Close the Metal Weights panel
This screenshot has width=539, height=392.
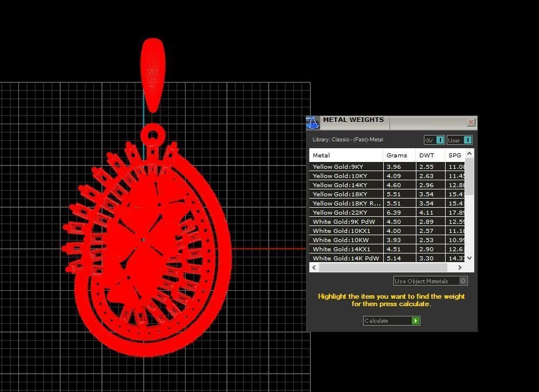pos(471,122)
